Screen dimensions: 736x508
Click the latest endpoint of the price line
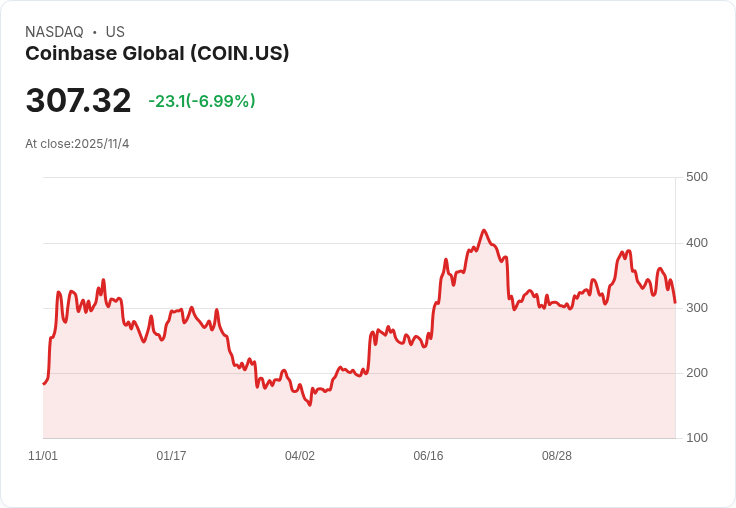(x=675, y=302)
